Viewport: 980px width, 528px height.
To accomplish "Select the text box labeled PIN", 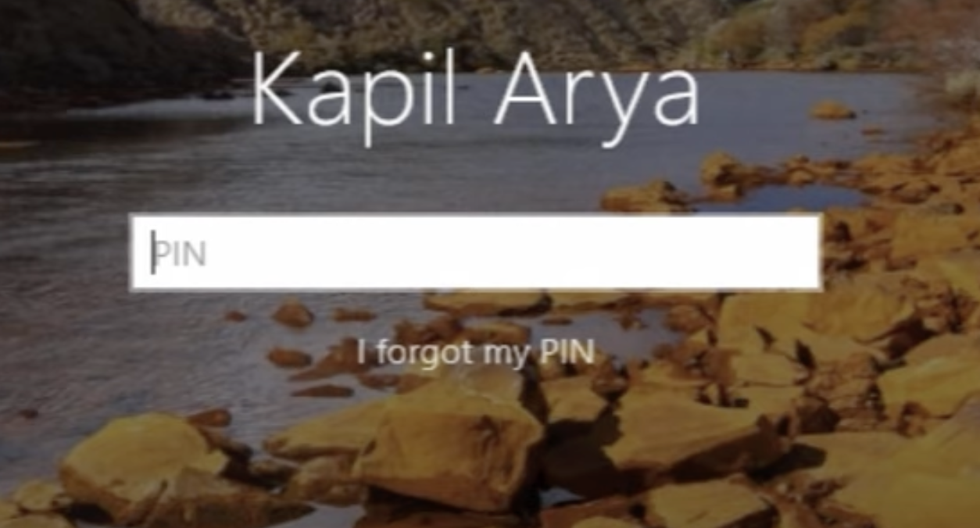I will [x=475, y=252].
